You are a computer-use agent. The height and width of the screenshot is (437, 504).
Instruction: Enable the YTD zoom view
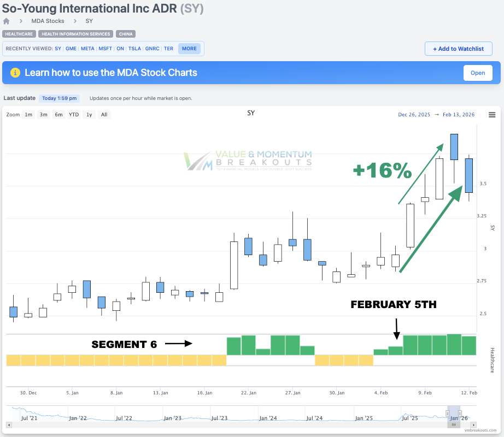pyautogui.click(x=73, y=115)
